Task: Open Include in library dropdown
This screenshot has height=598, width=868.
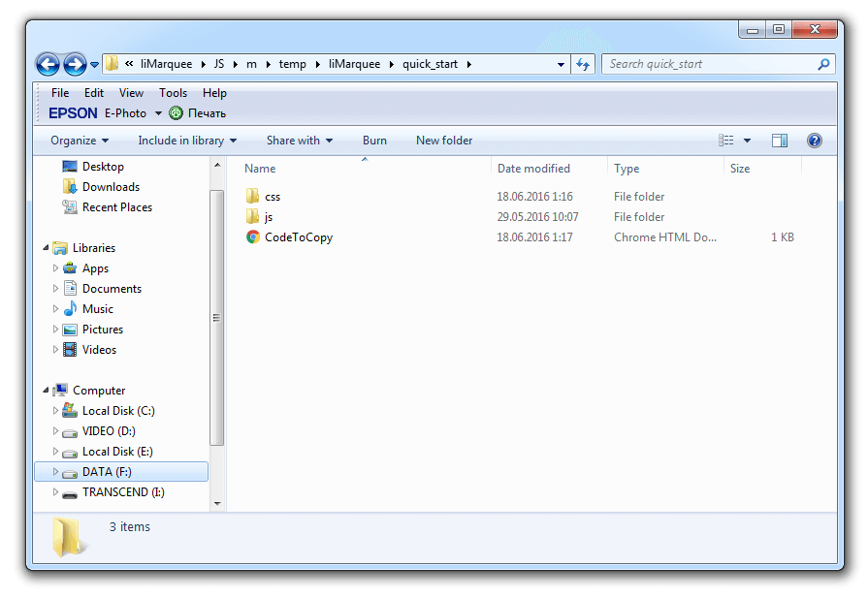Action: click(187, 141)
